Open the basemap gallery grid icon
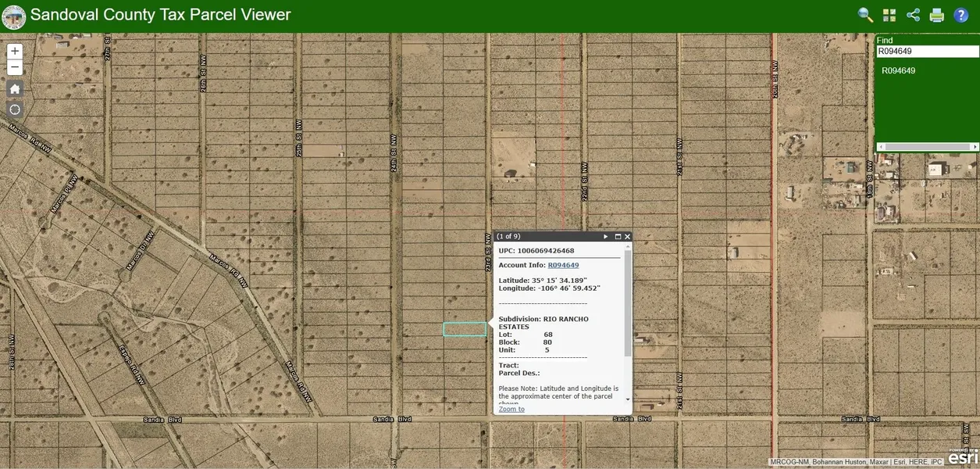 click(x=889, y=15)
